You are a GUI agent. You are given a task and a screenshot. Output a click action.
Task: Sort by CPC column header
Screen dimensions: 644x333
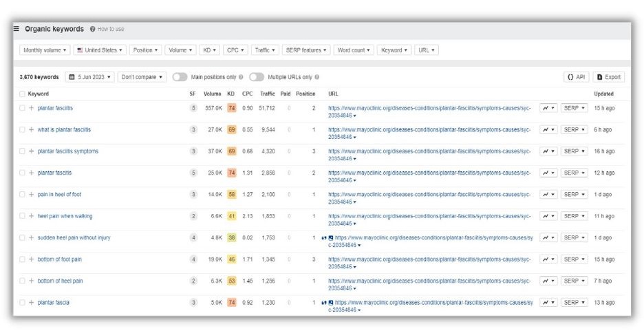247,94
